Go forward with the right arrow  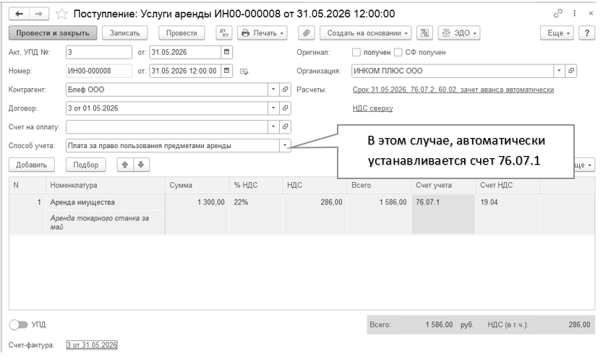38,14
